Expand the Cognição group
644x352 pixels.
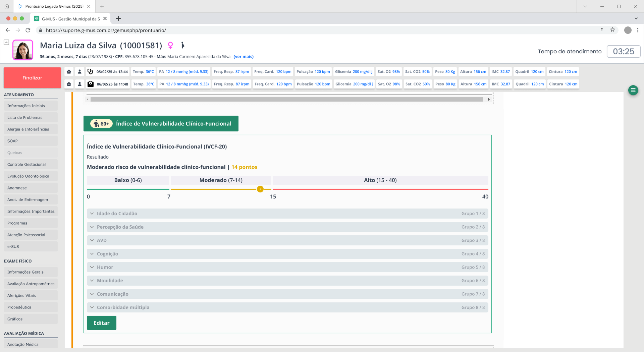(x=287, y=254)
